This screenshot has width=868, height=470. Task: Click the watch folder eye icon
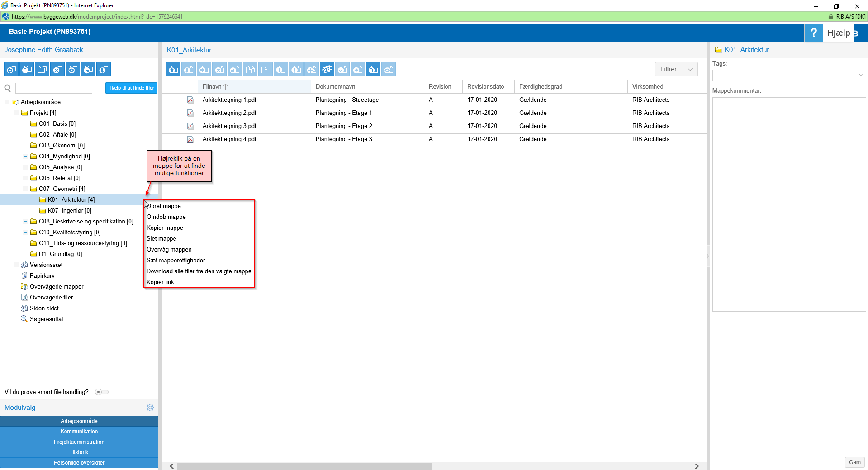click(73, 69)
